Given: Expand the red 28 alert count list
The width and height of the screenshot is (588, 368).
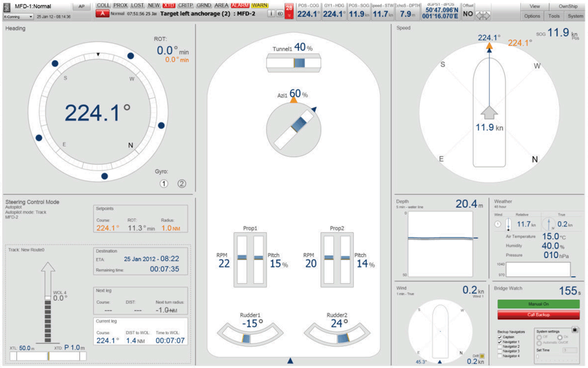Looking at the screenshot, I should [x=289, y=9].
